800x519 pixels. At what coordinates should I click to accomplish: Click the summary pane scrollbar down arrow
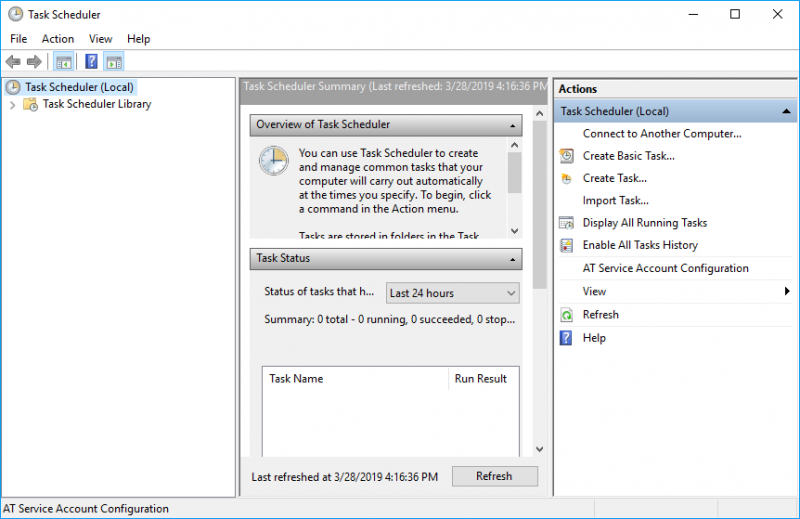point(539,450)
